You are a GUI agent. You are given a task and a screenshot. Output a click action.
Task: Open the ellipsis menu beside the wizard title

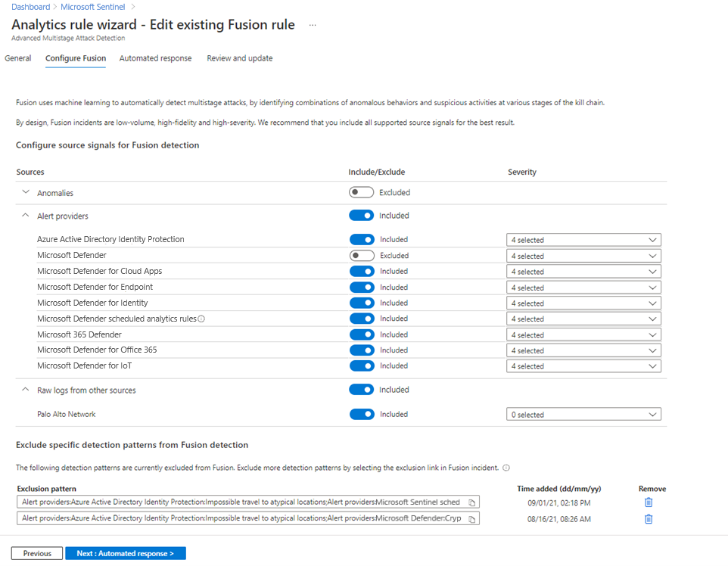coord(312,25)
